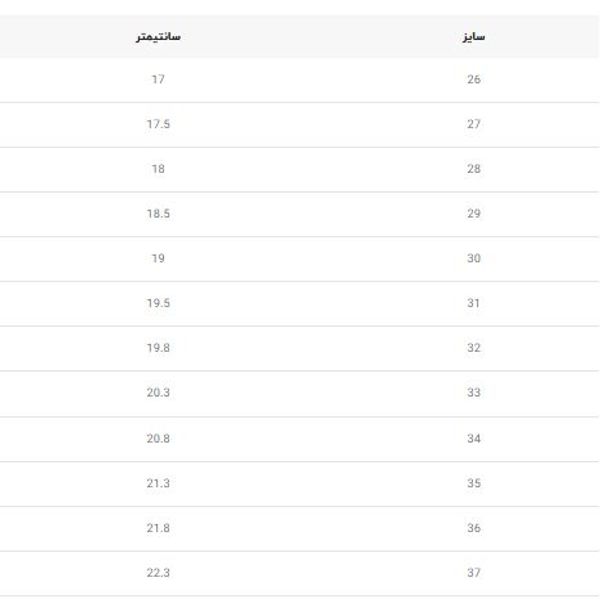Viewport: 600px width, 600px height.
Task: Select the size 27 cell
Action: [x=474, y=124]
